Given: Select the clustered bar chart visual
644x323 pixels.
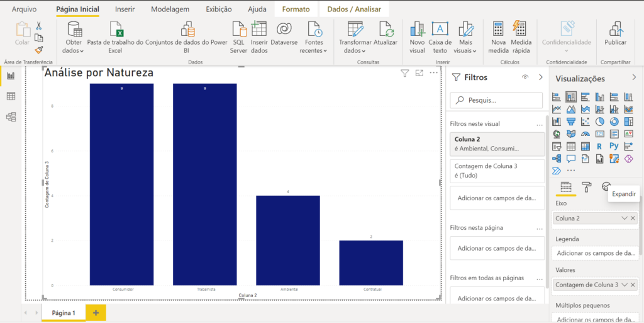Looking at the screenshot, I should pyautogui.click(x=586, y=97).
